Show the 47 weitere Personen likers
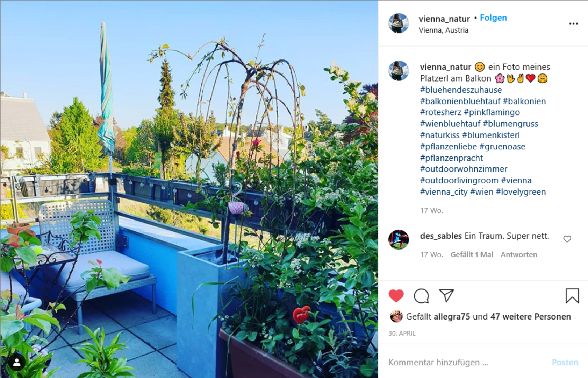The image size is (588, 378). (530, 317)
